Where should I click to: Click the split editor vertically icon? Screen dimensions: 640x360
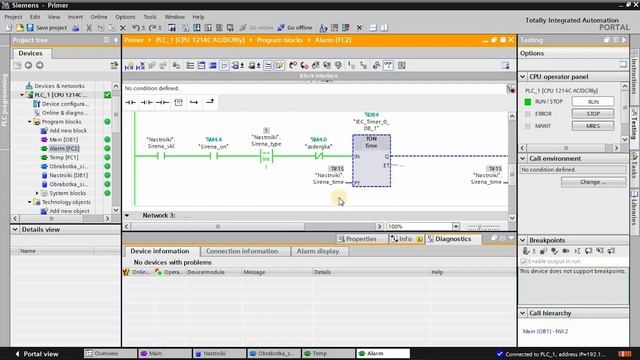[x=384, y=28]
